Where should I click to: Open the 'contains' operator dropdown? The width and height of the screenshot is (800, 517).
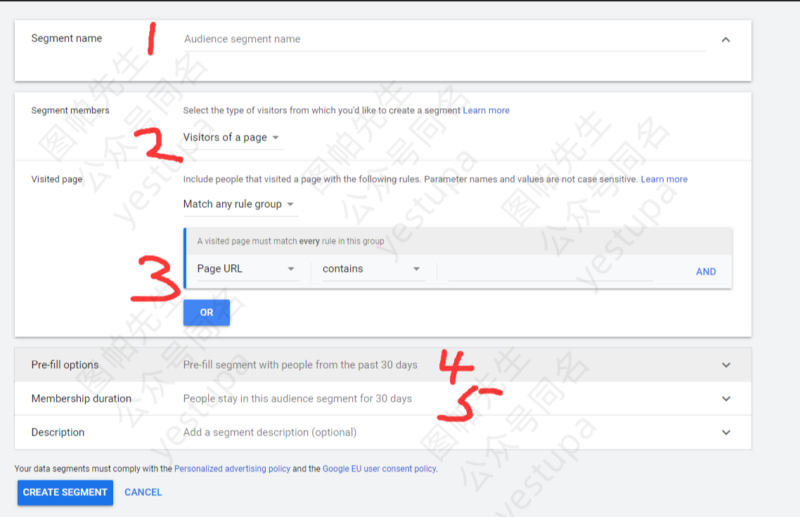coord(371,269)
